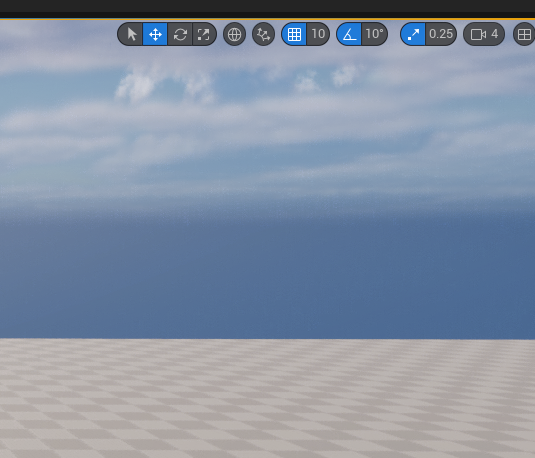Open camera speed 4 setting
This screenshot has height=458, width=535.
[484, 34]
